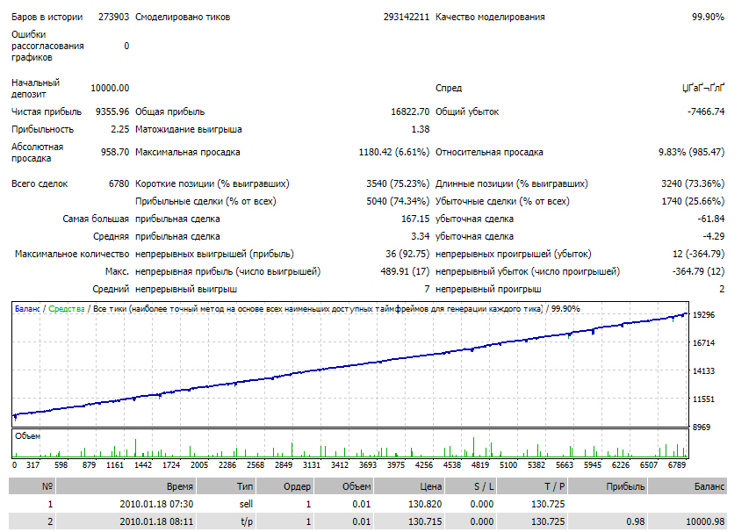Click consecutive wins value 36 (92.75)
756x532 pixels.
tap(407, 254)
